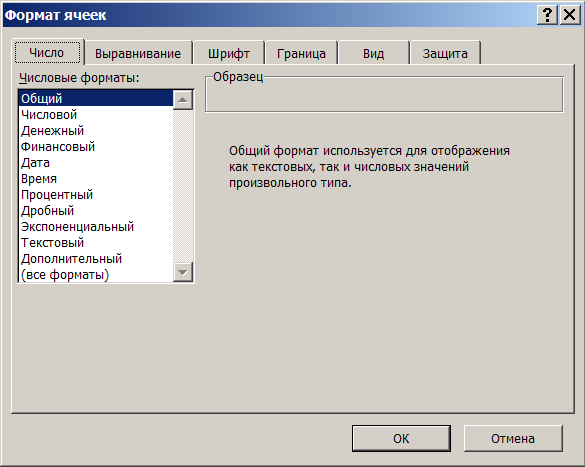This screenshot has height=467, width=585.
Task: Pick the Дата format entry
Action: (x=96, y=163)
